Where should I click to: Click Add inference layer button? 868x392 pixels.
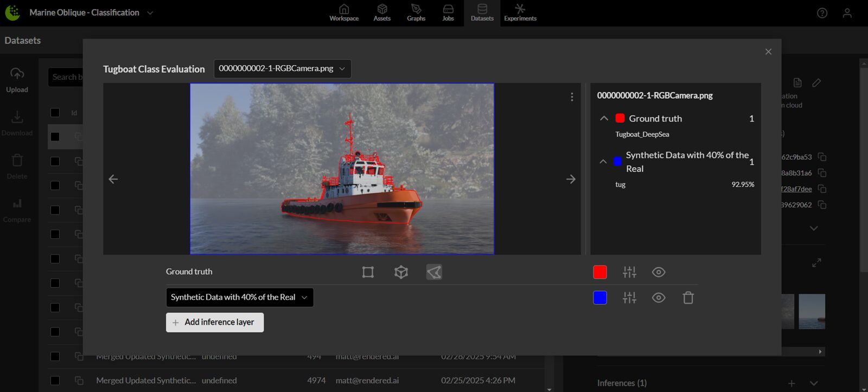tap(215, 323)
